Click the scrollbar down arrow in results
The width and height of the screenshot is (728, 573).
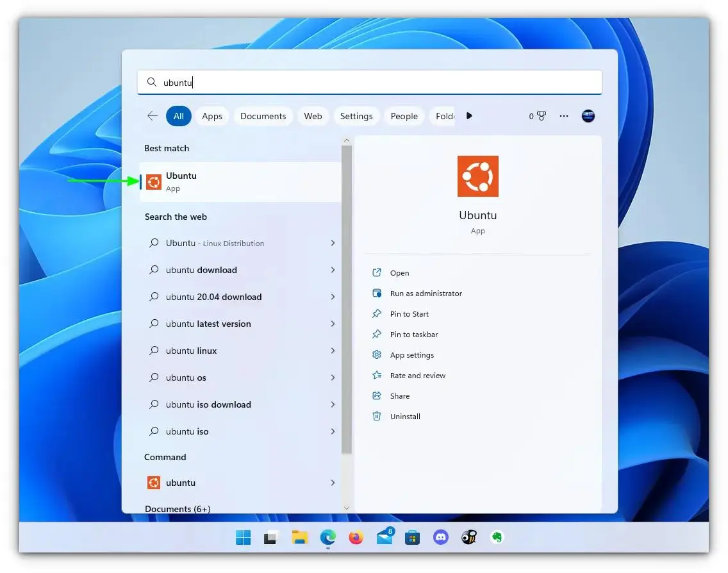(x=346, y=508)
